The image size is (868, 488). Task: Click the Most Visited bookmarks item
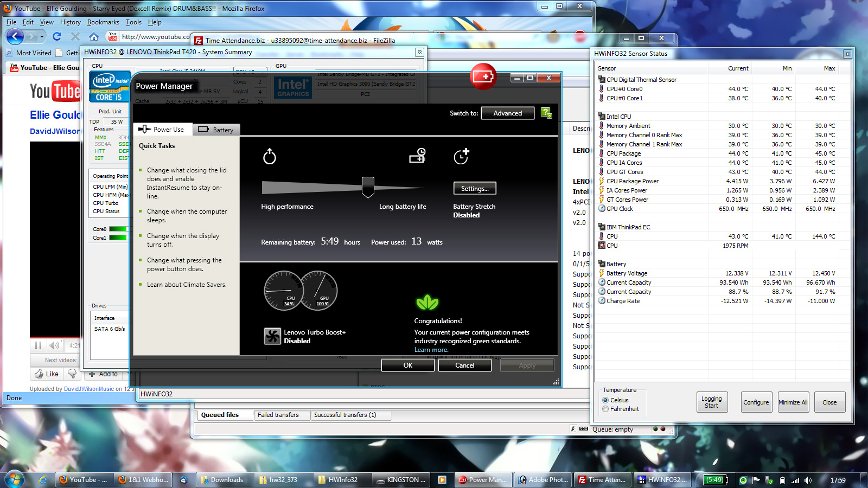(29, 53)
